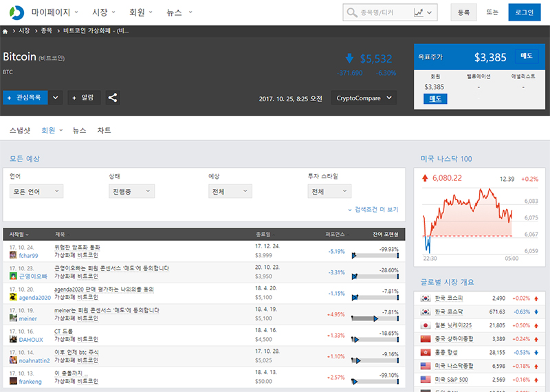Click 매도 button in 목표주가 header
The image size is (550, 392).
(x=527, y=56)
